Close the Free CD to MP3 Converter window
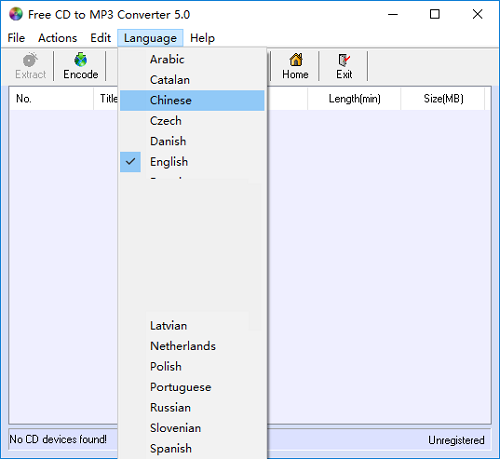Viewport: 500px width, 459px height. (477, 14)
